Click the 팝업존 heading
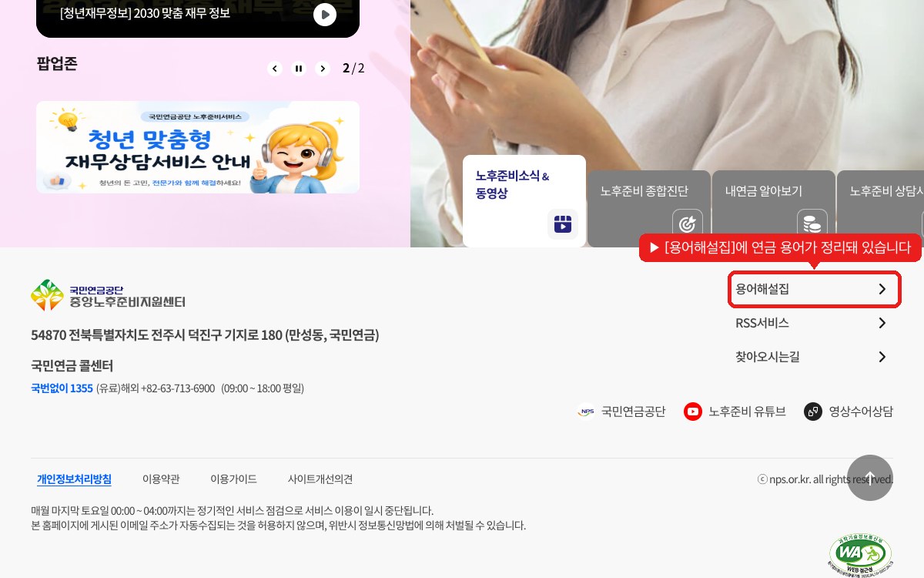 click(x=57, y=63)
